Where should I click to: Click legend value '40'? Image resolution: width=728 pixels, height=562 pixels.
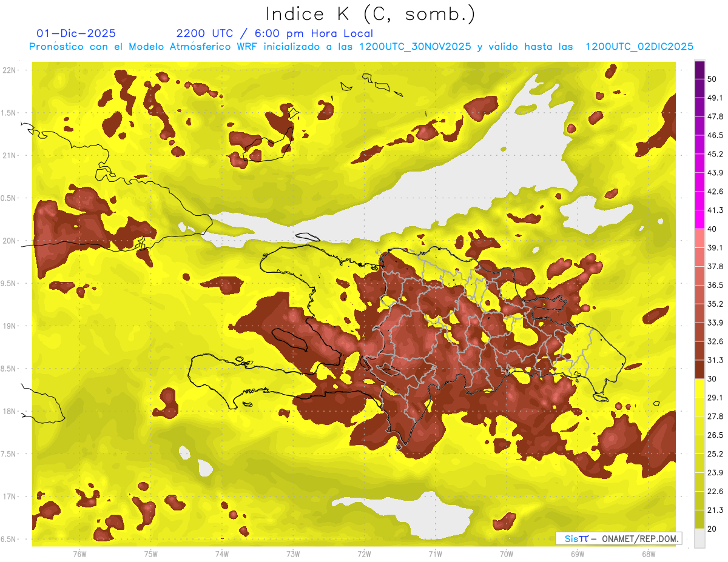(712, 229)
